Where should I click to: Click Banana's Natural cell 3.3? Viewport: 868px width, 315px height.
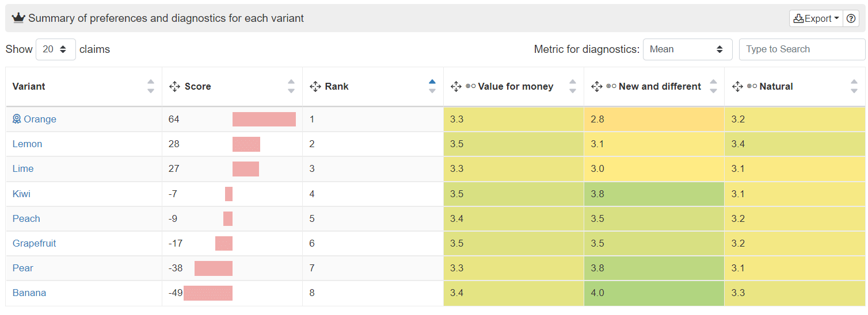click(x=795, y=293)
